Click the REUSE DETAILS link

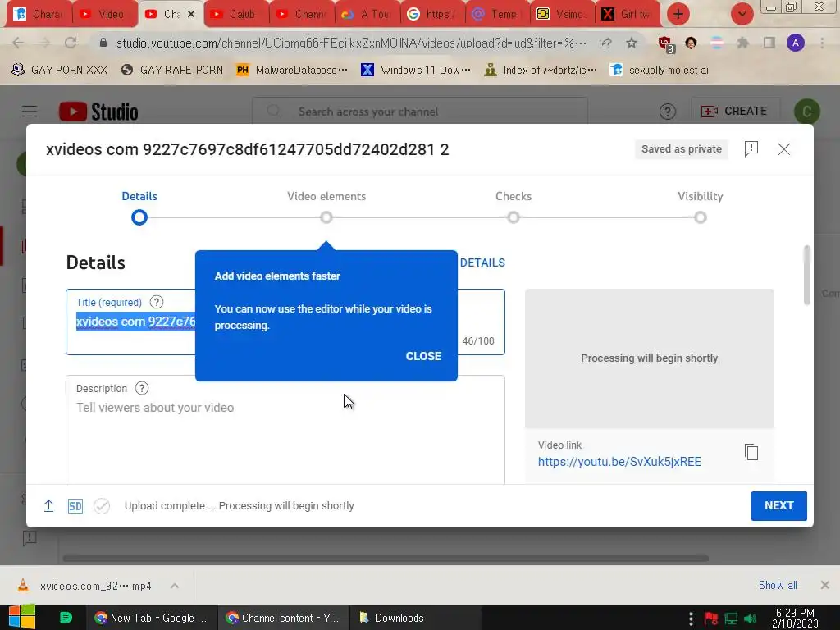tap(482, 262)
